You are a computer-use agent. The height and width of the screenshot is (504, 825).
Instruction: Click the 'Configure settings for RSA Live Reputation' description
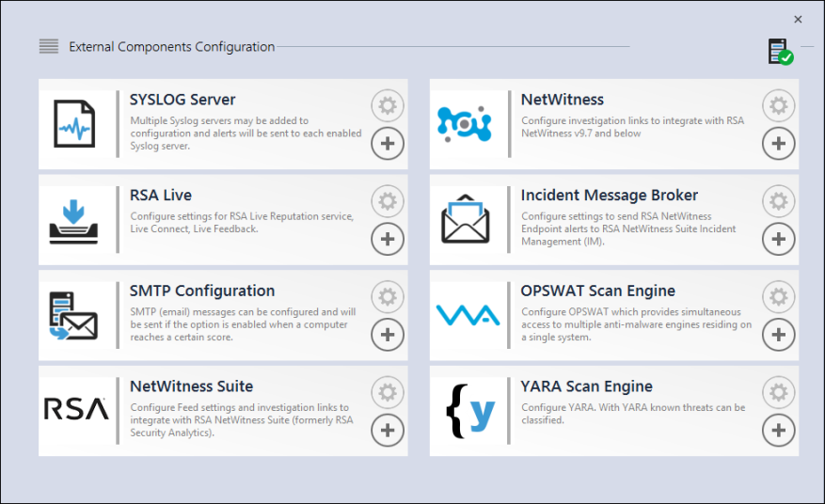tap(242, 223)
